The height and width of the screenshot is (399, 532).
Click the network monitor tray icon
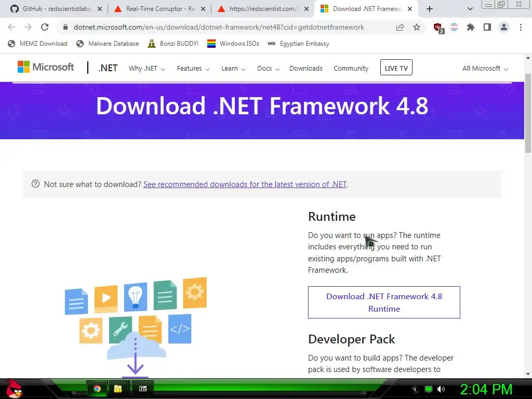pyautogui.click(x=429, y=389)
